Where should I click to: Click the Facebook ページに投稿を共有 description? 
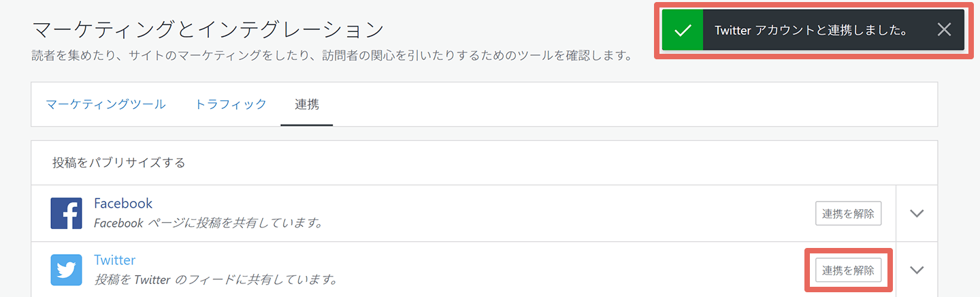(x=208, y=223)
